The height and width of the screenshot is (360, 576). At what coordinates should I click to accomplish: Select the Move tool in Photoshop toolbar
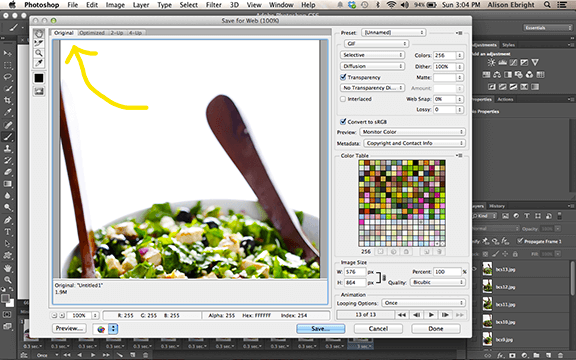pyautogui.click(x=7, y=54)
